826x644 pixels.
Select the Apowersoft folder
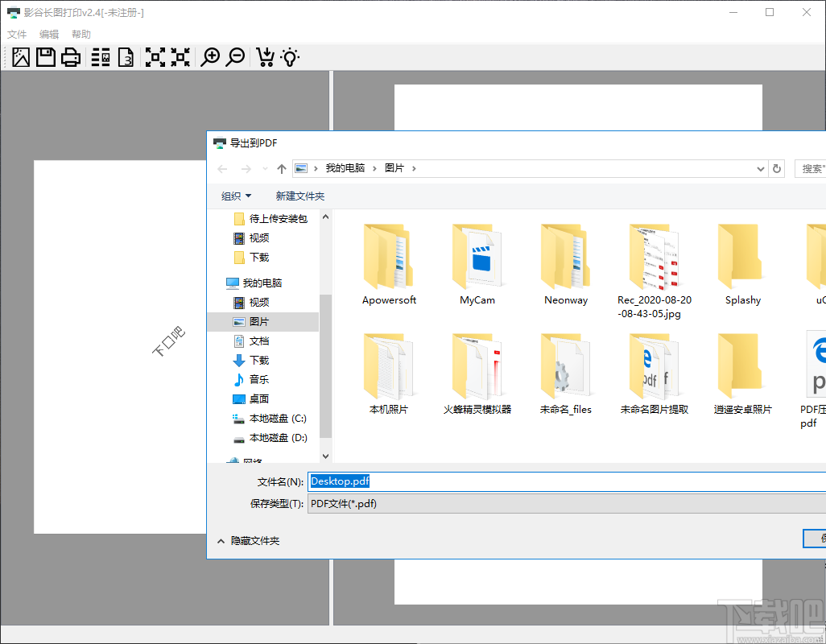[389, 265]
